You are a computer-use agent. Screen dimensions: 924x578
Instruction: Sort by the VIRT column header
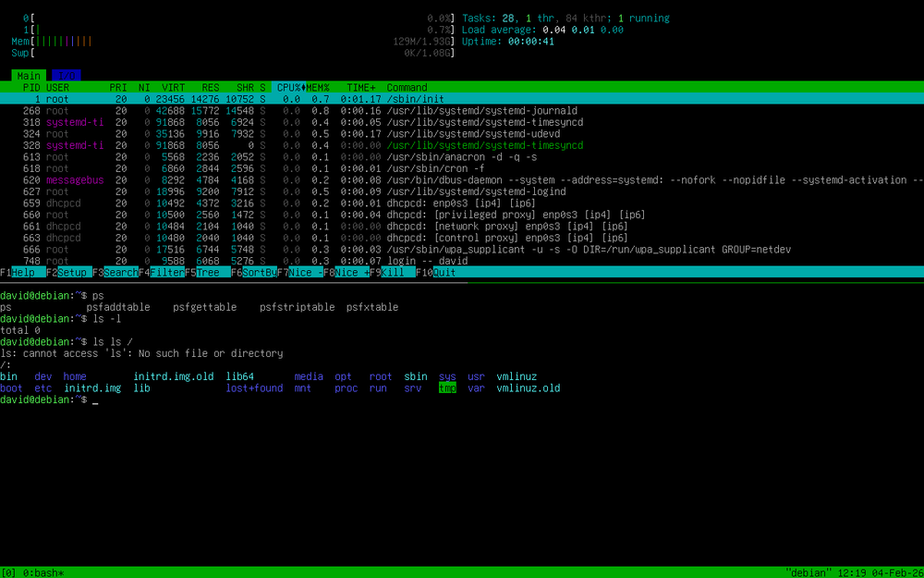(x=174, y=87)
